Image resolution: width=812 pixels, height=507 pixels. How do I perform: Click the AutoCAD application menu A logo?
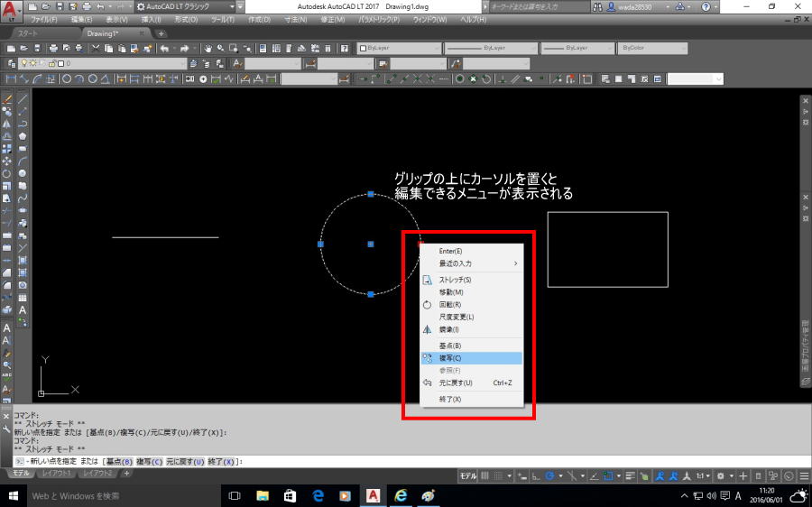click(x=11, y=10)
